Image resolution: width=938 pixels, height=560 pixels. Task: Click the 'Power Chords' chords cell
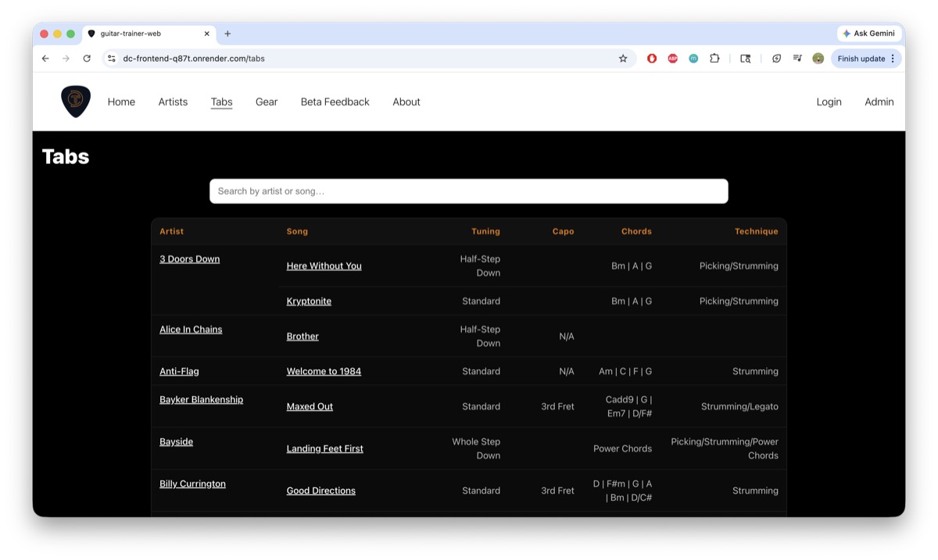click(622, 448)
